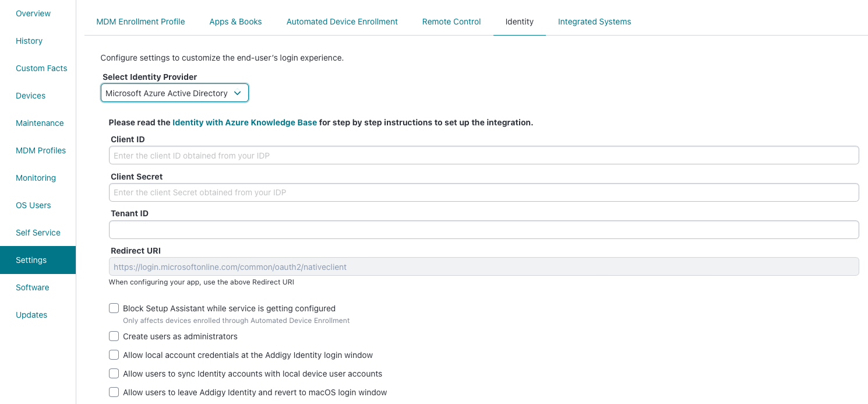Go to Overview in sidebar
The height and width of the screenshot is (404, 868).
pyautogui.click(x=33, y=13)
